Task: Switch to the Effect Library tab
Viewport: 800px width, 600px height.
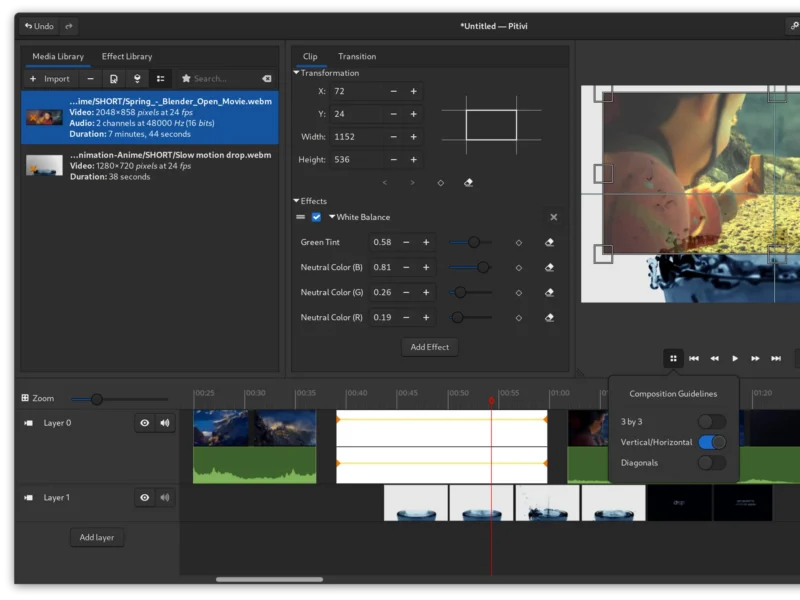Action: tap(127, 57)
